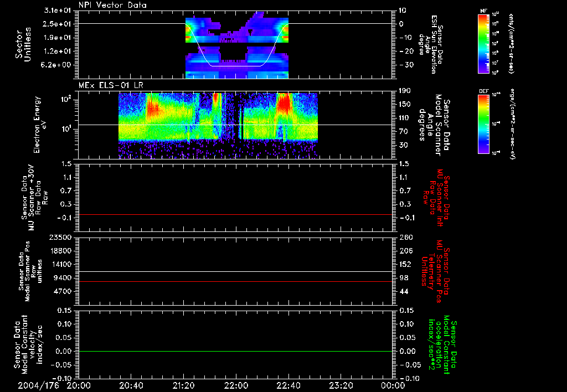Click the red MU Scanner Inh trace line
The image size is (567, 392).
click(235, 214)
